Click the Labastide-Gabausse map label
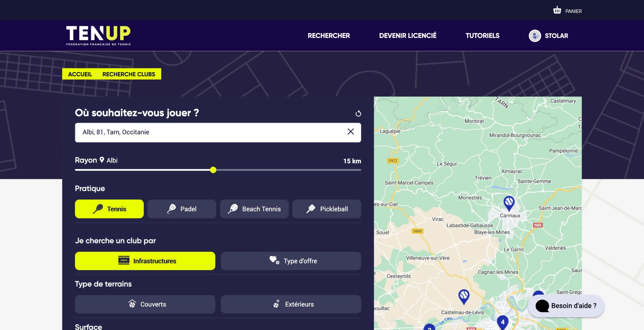 tap(470, 225)
